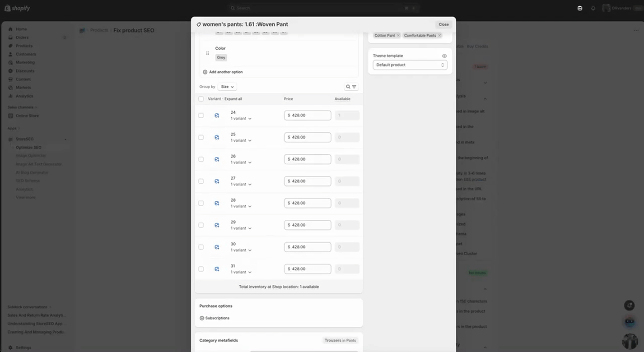Screen dimensions: 644x352
Task: Open the Group by Size dropdown
Action: (227, 86)
